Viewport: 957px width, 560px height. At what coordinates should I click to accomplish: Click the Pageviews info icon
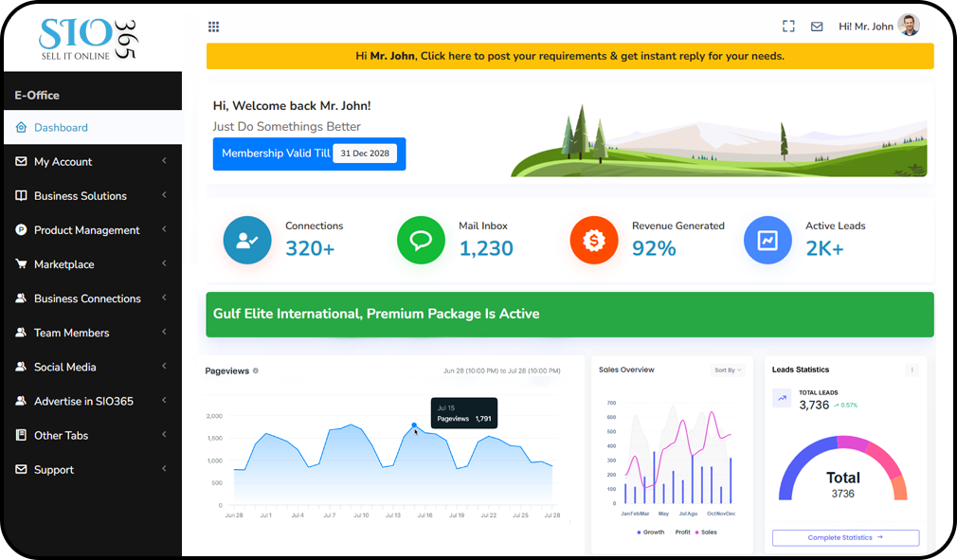tap(256, 371)
